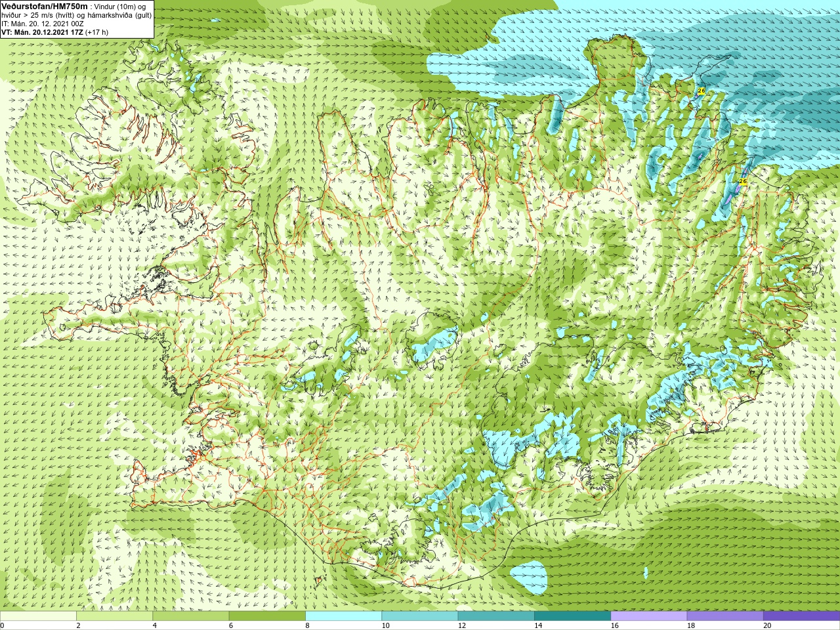The image size is (840, 630).
Task: Click the 12–14 m/s teal scale swatch
Action: pos(496,616)
